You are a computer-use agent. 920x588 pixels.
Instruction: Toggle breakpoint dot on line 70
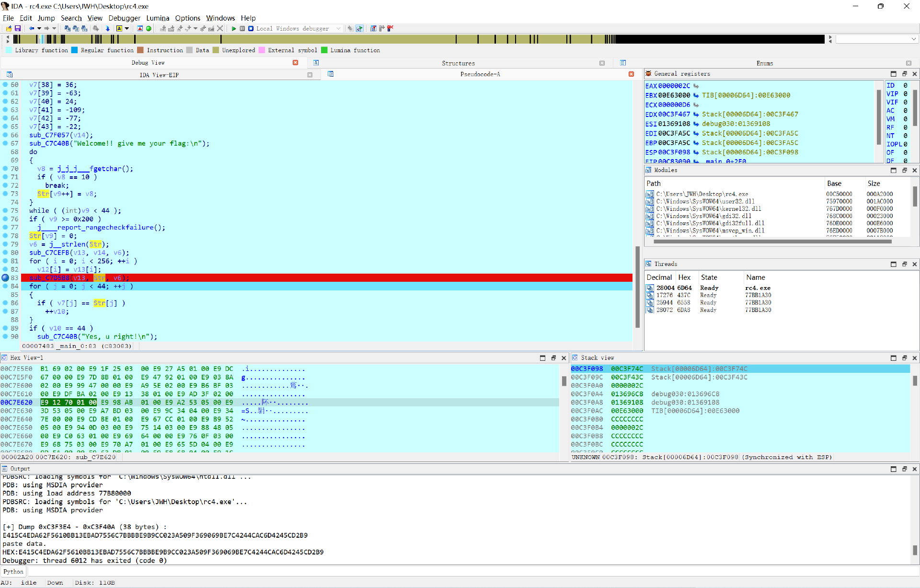(x=5, y=169)
